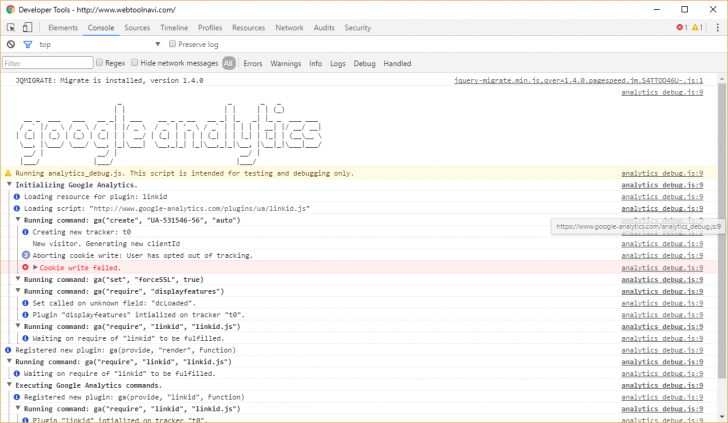Toggle the console filter funnel icon
Image resolution: width=728 pixels, height=423 pixels.
pos(28,45)
